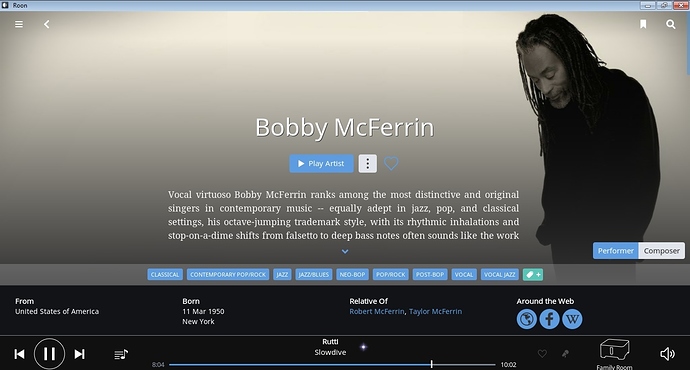Select the CONTEMPORARY POP/ROCK genre tag
The width and height of the screenshot is (690, 370).
click(x=228, y=275)
